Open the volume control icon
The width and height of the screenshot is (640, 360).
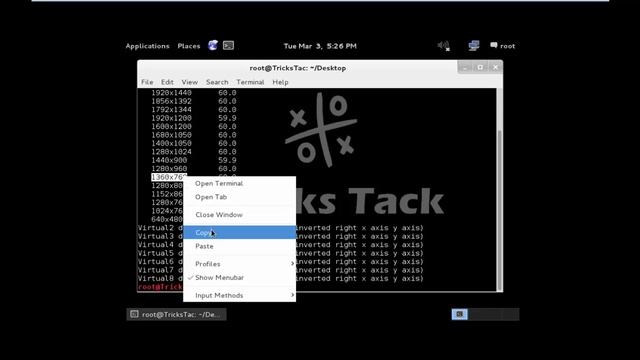click(x=444, y=46)
